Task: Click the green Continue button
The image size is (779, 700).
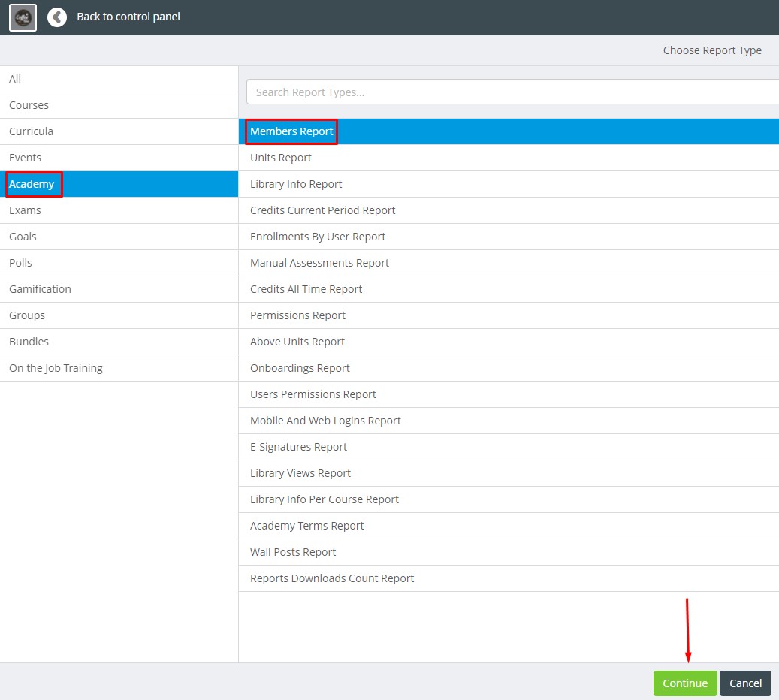Action: (685, 683)
